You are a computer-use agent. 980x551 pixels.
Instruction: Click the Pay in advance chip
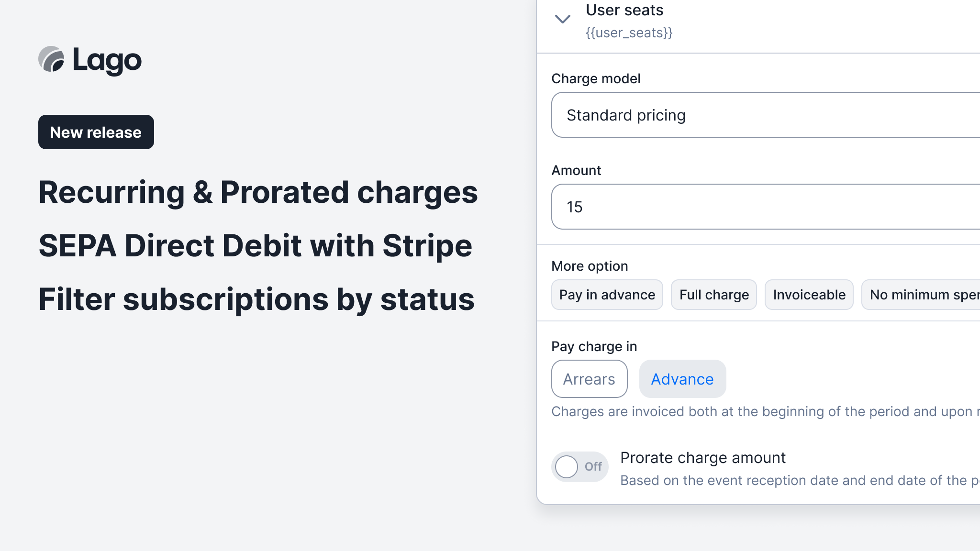pyautogui.click(x=607, y=295)
